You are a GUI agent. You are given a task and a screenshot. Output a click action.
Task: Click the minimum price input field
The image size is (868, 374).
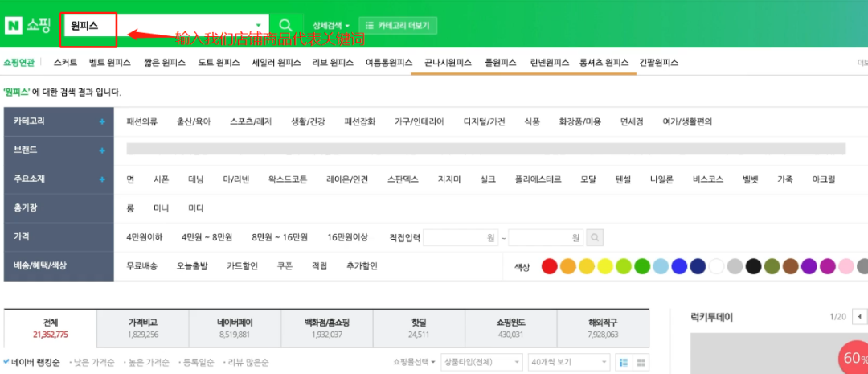click(x=461, y=238)
